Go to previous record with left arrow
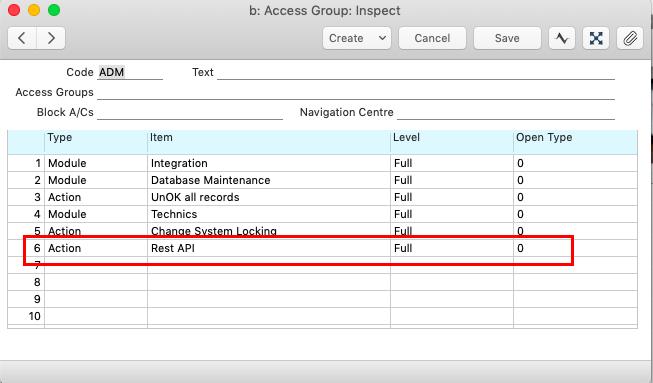The image size is (653, 383). point(22,38)
